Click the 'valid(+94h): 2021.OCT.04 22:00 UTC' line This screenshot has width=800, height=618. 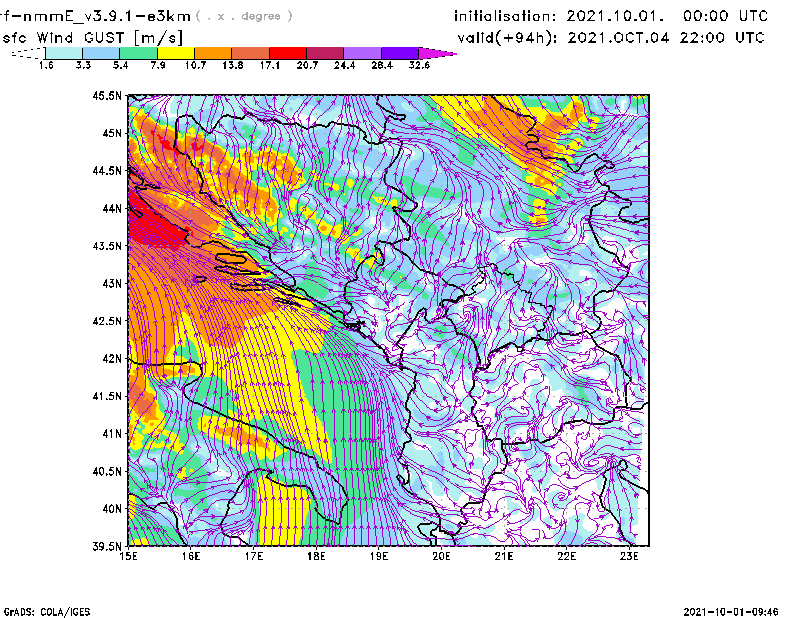click(x=611, y=38)
